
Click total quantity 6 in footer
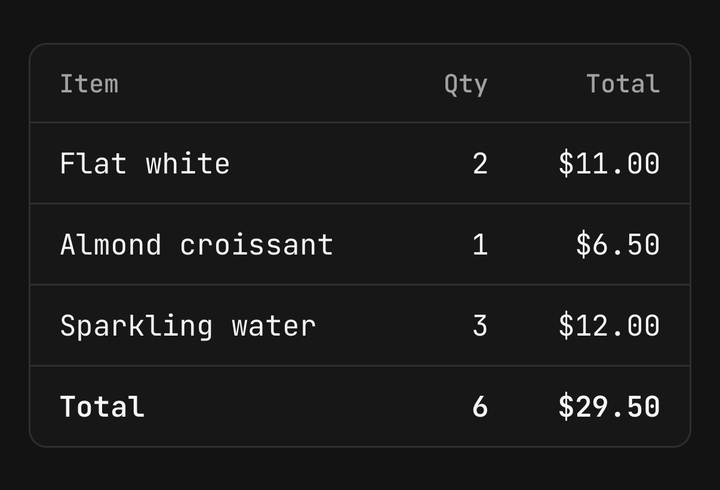(x=480, y=407)
